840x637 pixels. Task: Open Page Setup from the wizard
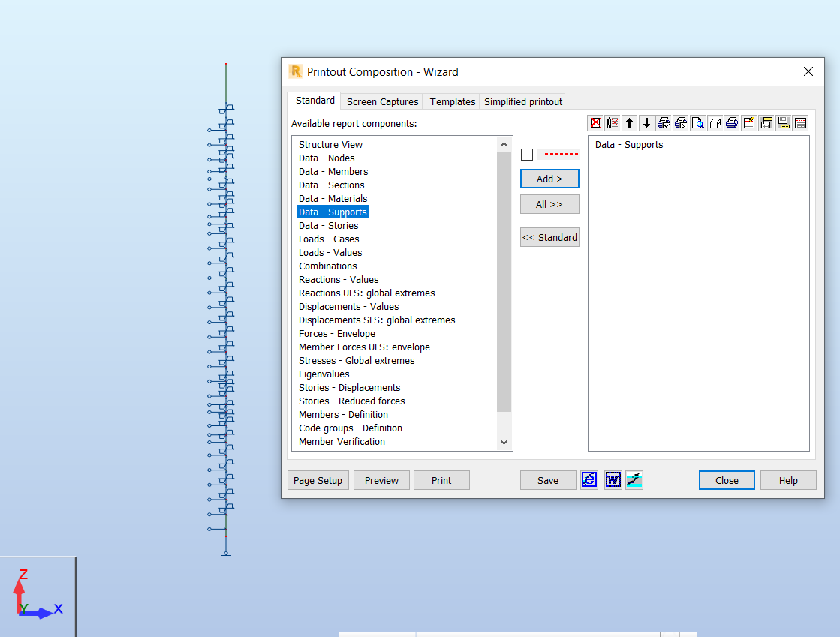pyautogui.click(x=318, y=479)
